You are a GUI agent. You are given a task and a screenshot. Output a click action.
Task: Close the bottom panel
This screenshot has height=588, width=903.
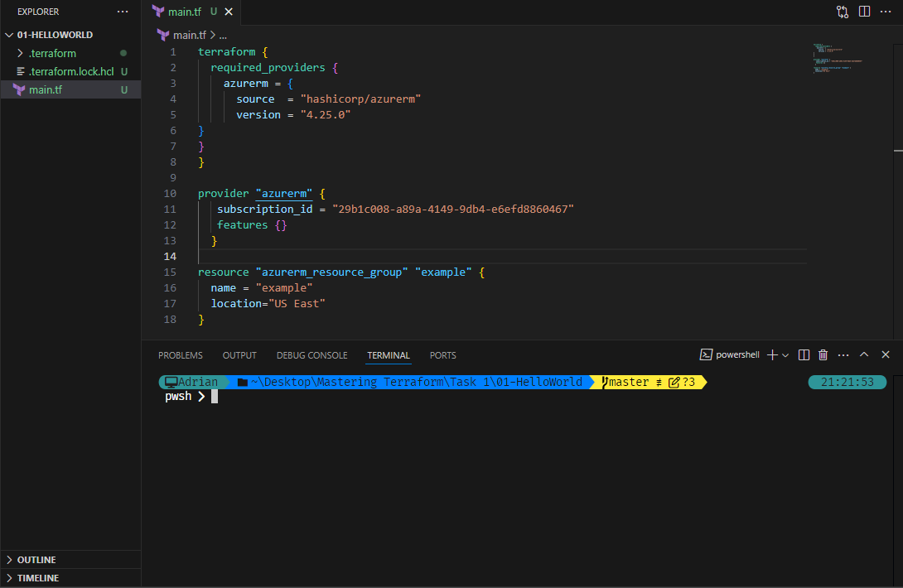(886, 354)
